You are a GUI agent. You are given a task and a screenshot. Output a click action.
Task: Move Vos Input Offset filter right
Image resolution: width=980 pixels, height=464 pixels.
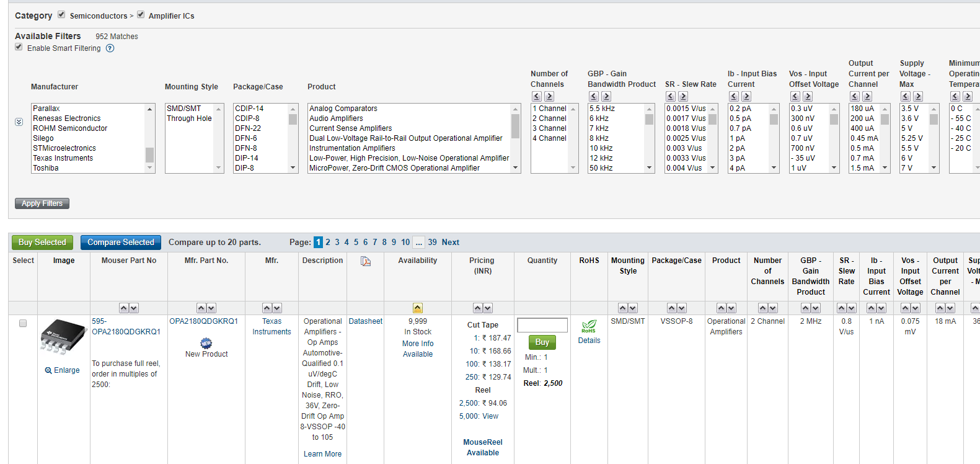tap(808, 96)
